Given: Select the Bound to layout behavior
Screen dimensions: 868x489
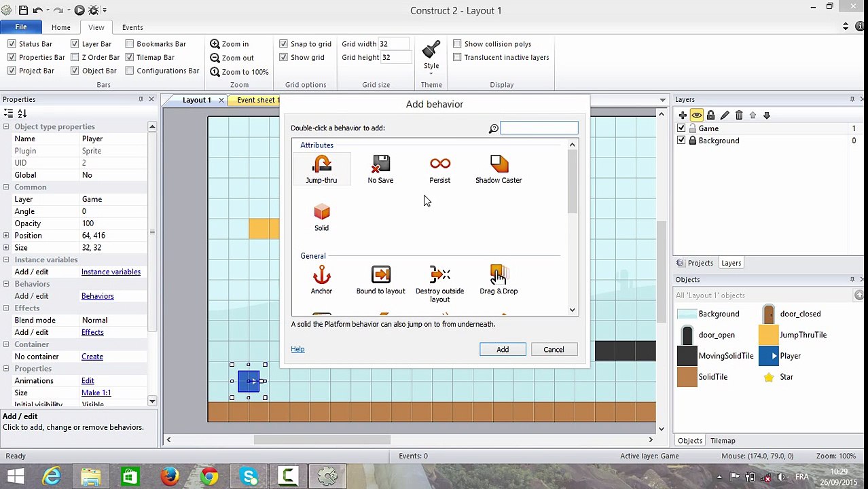Looking at the screenshot, I should 380,280.
